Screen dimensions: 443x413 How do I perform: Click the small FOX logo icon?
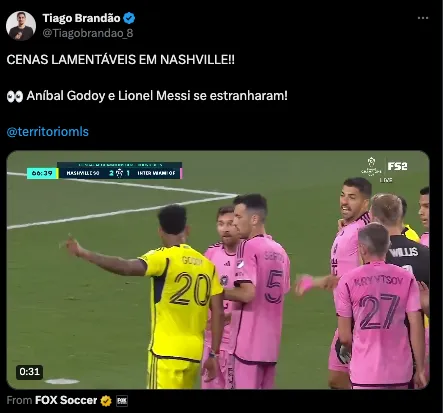[122, 401]
